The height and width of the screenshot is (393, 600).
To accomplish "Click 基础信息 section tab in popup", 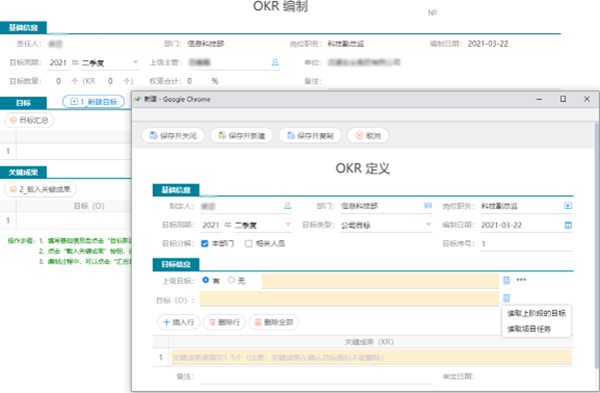I will coord(176,190).
